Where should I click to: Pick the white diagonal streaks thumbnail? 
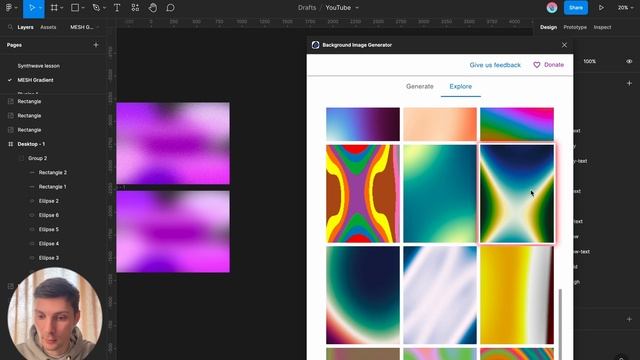(440, 295)
